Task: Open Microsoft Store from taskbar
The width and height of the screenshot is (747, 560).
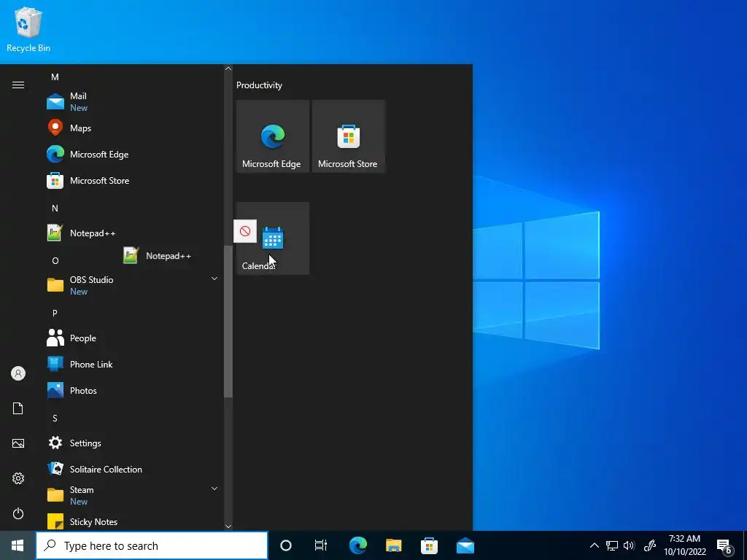Action: click(x=429, y=545)
